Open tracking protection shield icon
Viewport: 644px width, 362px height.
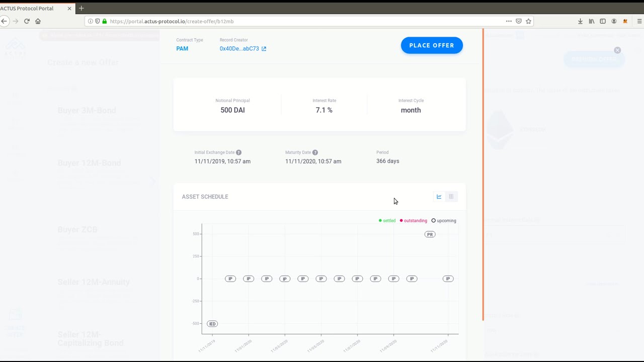97,21
